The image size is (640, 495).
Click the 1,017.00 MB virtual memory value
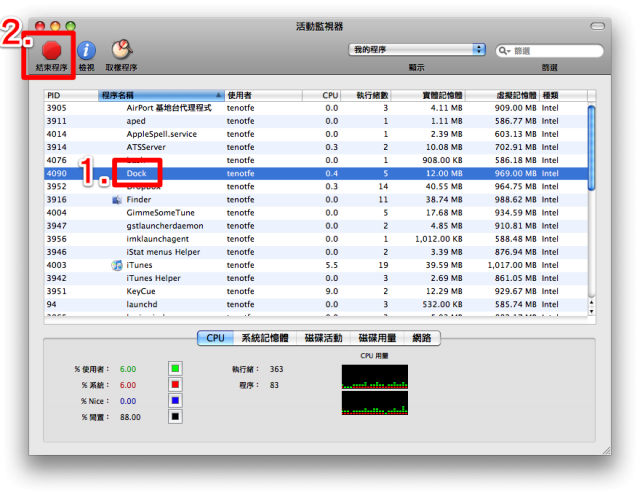(x=512, y=265)
